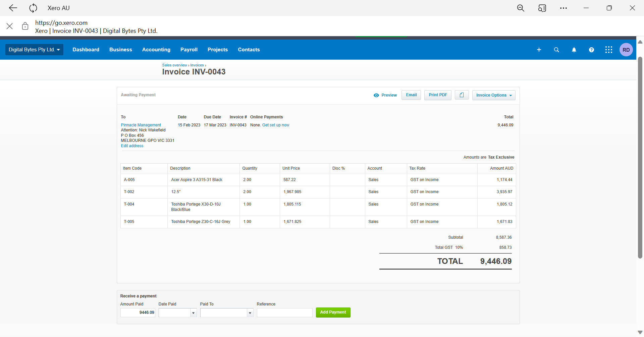
Task: Click the Toshiba Portege X30-D-10J Black/Blue description
Action: tap(196, 207)
